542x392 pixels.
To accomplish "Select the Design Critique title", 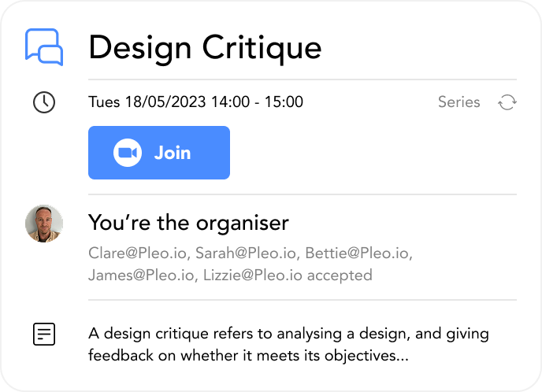I will coord(205,47).
